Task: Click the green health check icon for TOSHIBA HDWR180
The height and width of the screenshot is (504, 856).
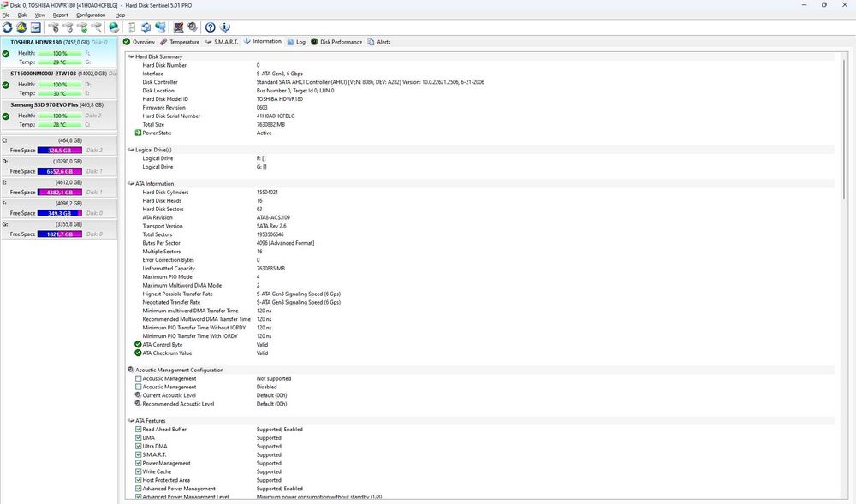Action: pyautogui.click(x=6, y=54)
